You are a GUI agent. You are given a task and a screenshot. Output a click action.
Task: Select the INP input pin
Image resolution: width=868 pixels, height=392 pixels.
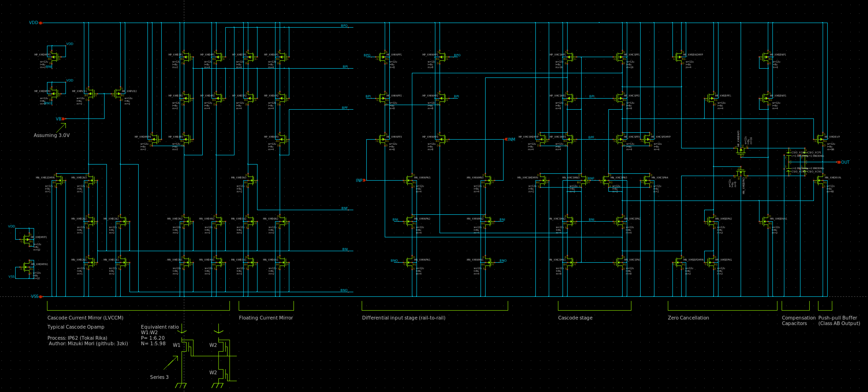[x=364, y=180]
